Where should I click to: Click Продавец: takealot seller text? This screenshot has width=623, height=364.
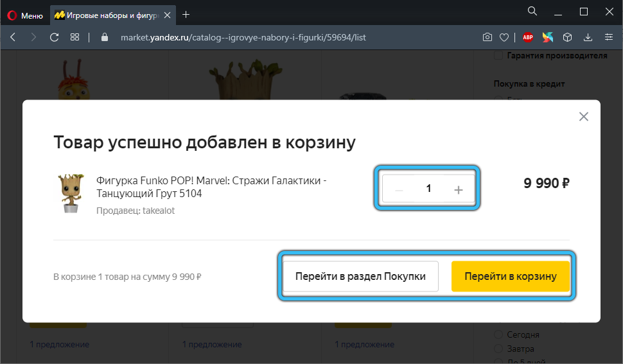point(136,211)
